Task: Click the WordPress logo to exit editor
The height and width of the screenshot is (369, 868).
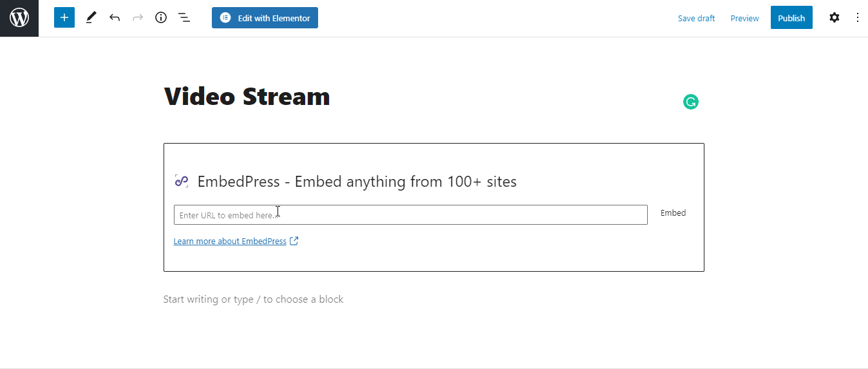Action: click(x=19, y=18)
